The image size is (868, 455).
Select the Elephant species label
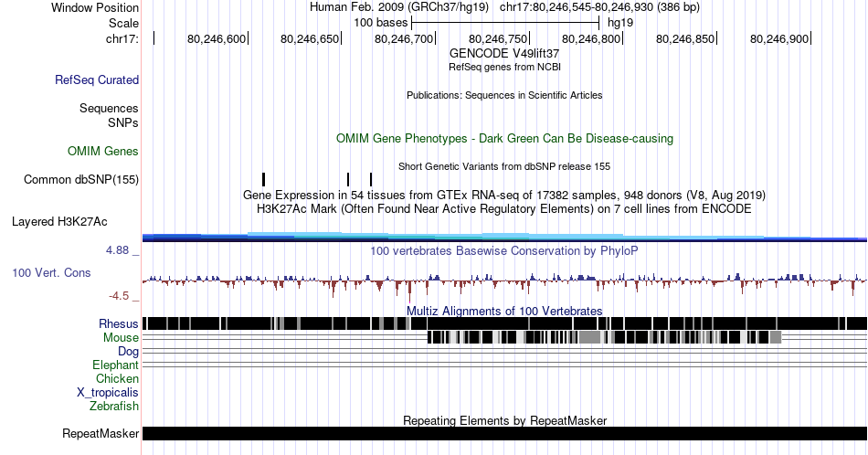point(116,365)
